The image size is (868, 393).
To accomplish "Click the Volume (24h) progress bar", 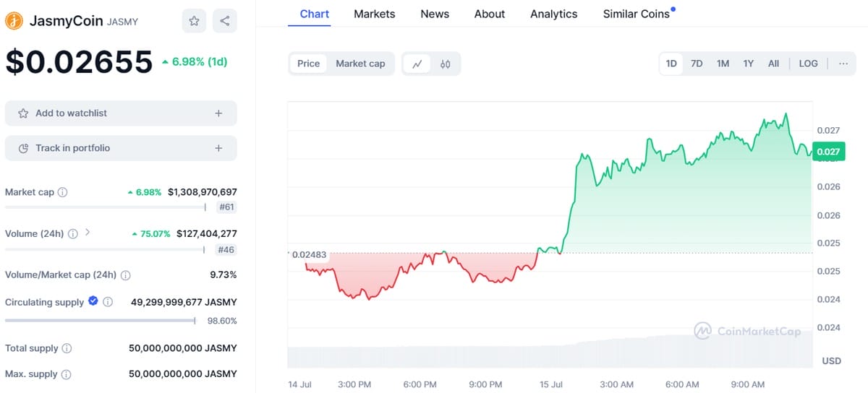I will (x=105, y=249).
